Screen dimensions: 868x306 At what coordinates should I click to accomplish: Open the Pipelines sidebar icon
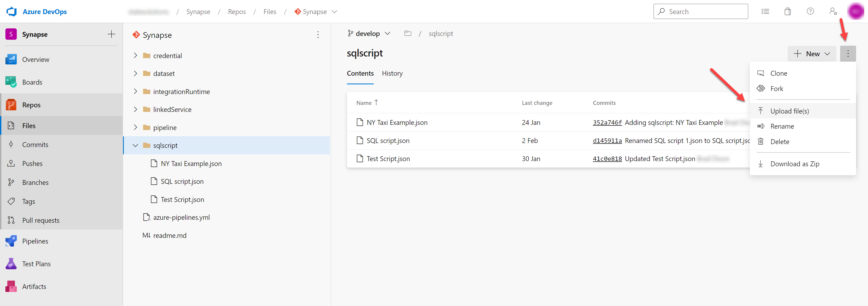pyautogui.click(x=11, y=241)
